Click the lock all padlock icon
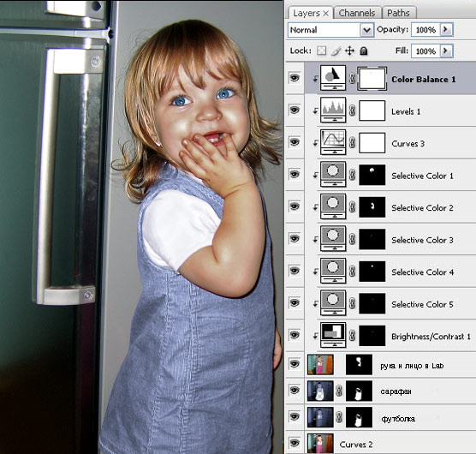Image resolution: width=476 pixels, height=454 pixels. (x=363, y=51)
